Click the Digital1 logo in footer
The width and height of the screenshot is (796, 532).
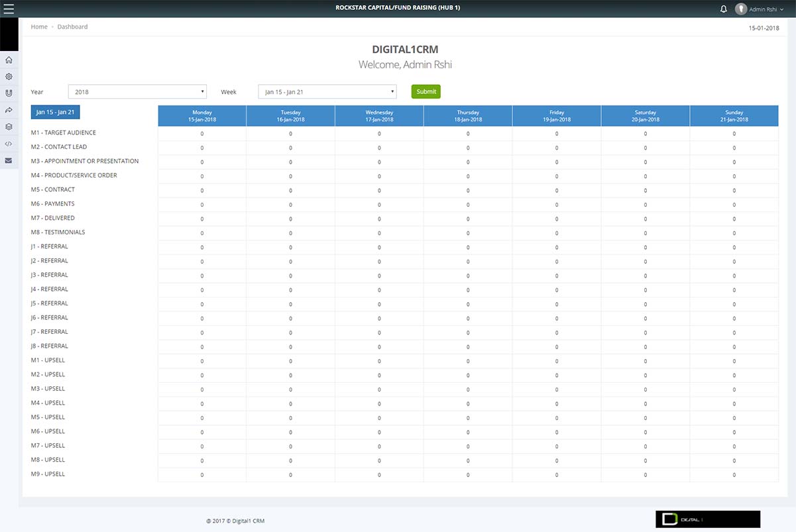707,519
